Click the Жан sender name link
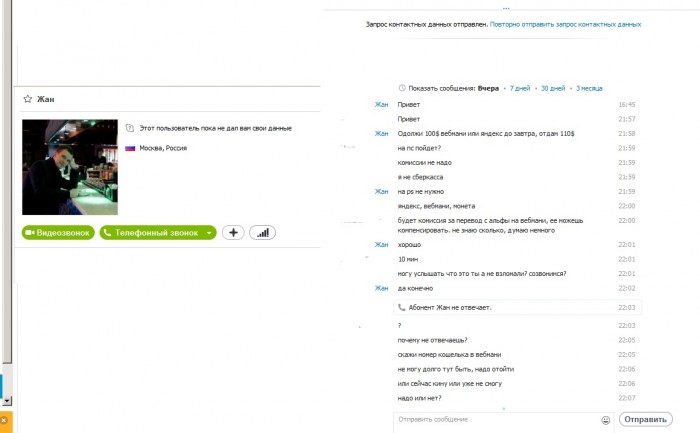This screenshot has height=433, width=700. pos(381,104)
